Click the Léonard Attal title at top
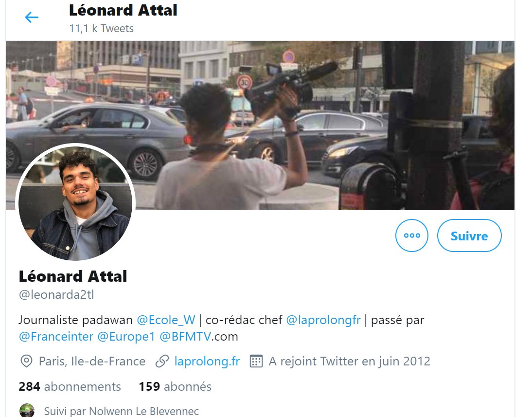 [x=123, y=10]
